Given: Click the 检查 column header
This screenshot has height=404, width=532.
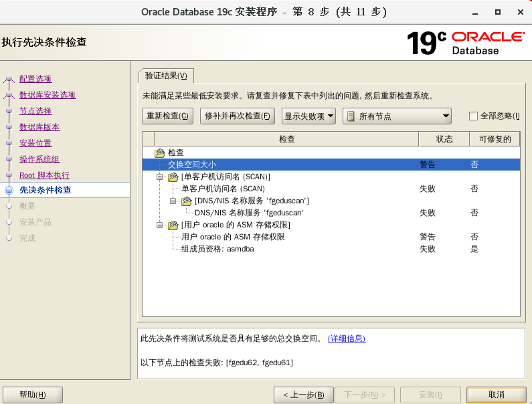Looking at the screenshot, I should point(286,139).
